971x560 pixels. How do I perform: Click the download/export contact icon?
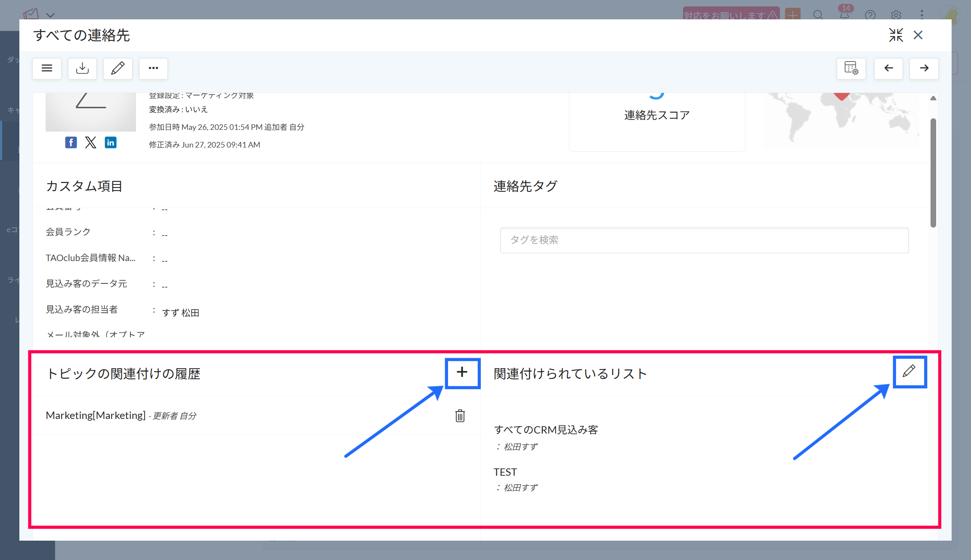pos(82,68)
